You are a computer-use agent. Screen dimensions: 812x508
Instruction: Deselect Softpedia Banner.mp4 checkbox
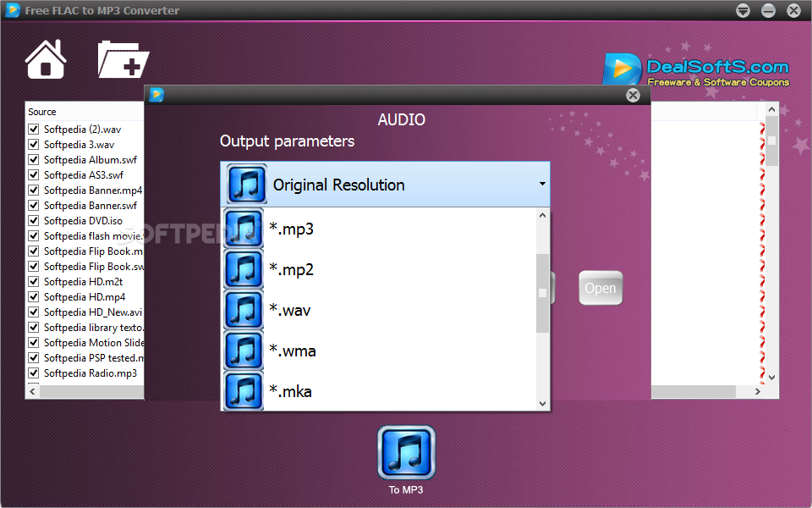click(34, 190)
